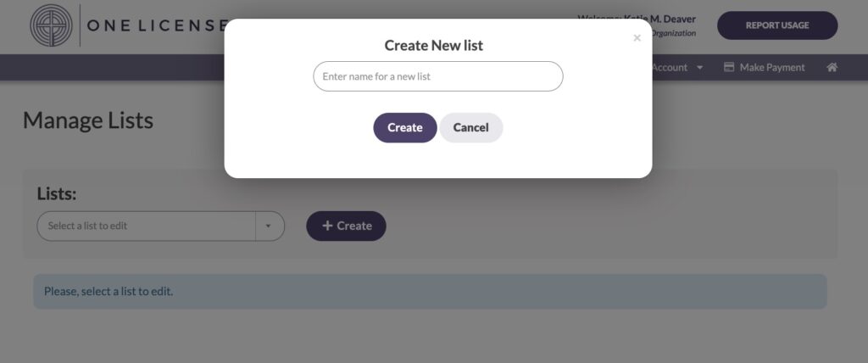Click the arrow of the lists combo box
Image resolution: width=868 pixels, height=363 pixels.
(268, 226)
